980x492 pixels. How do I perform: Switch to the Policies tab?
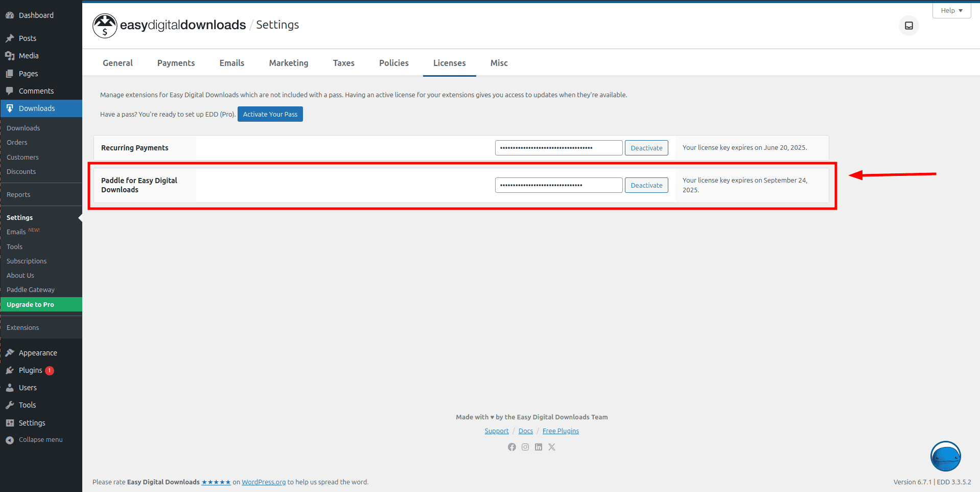click(x=394, y=63)
